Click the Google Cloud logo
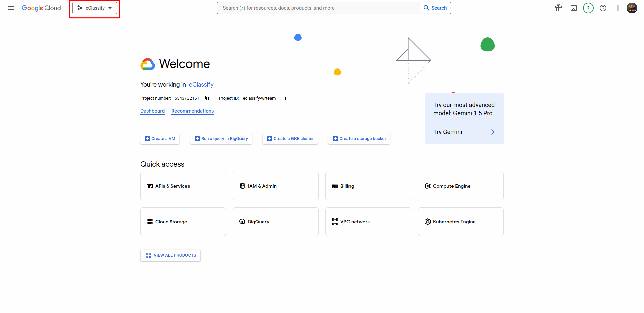 point(41,8)
